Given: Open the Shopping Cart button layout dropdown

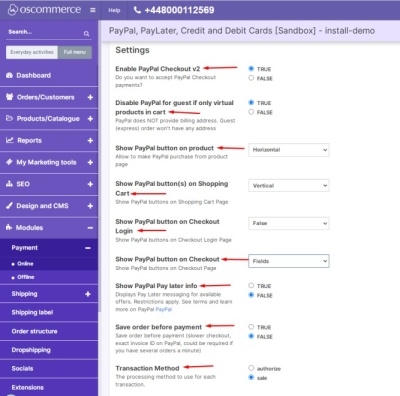Looking at the screenshot, I should tap(289, 185).
